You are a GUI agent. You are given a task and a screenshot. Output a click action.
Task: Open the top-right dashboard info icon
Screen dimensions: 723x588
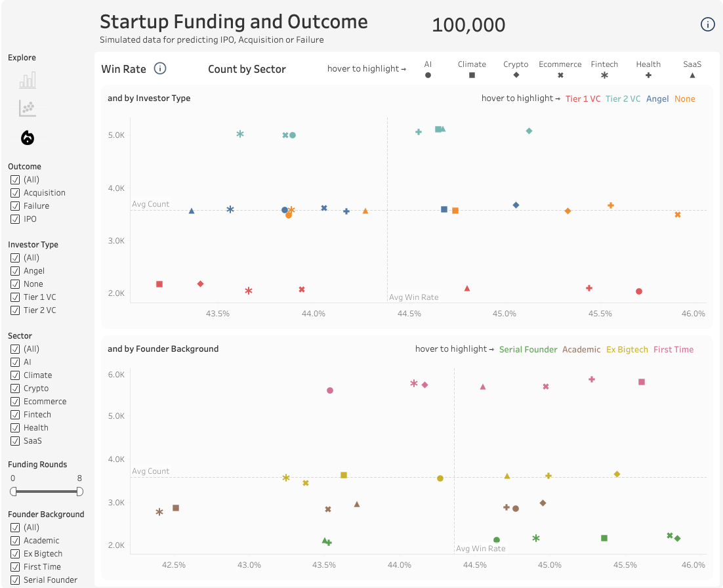click(x=707, y=25)
